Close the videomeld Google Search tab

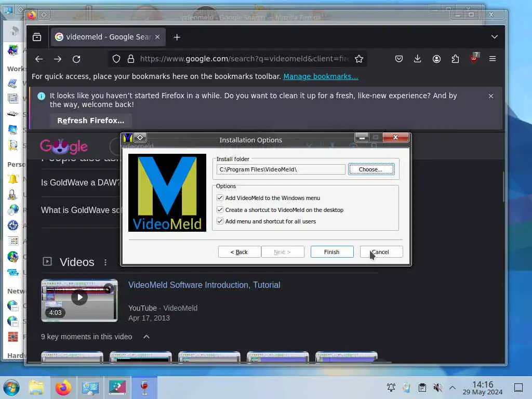[157, 37]
